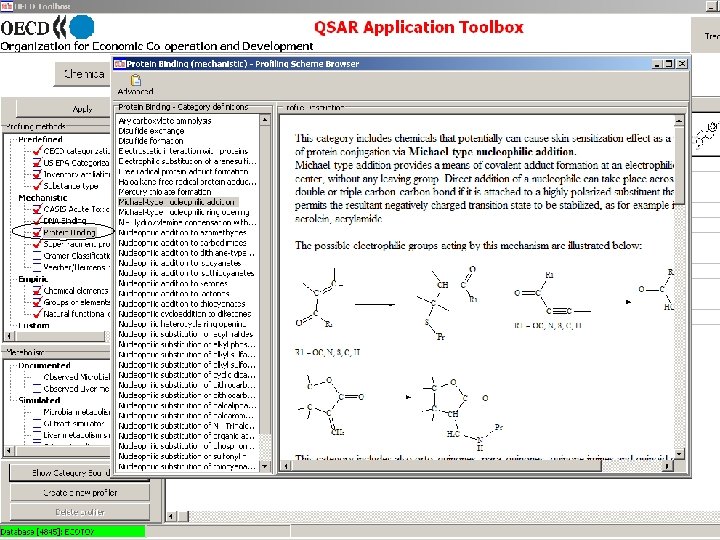Toggle Natural functional groups checkmark

coord(38,314)
